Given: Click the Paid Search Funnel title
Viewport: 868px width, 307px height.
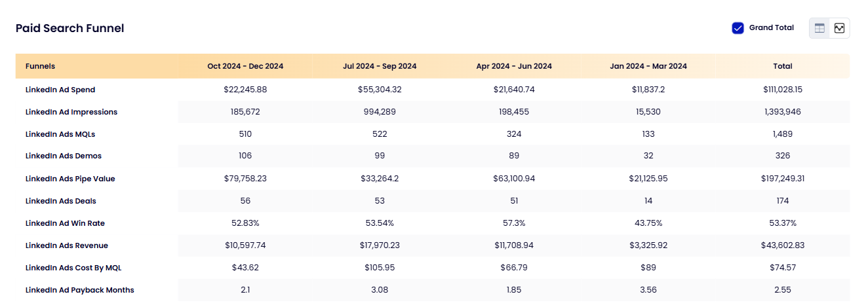Looking at the screenshot, I should [x=70, y=28].
